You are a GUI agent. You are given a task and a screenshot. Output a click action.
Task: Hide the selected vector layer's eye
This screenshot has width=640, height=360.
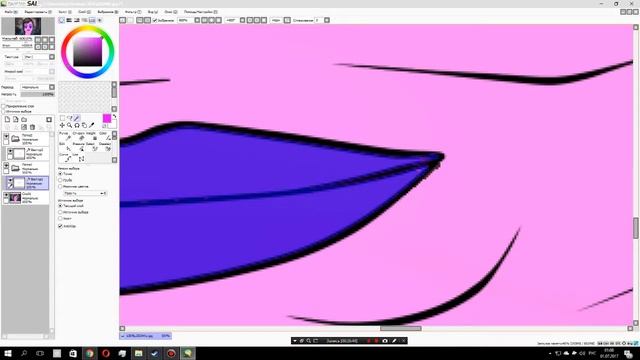pyautogui.click(x=10, y=180)
